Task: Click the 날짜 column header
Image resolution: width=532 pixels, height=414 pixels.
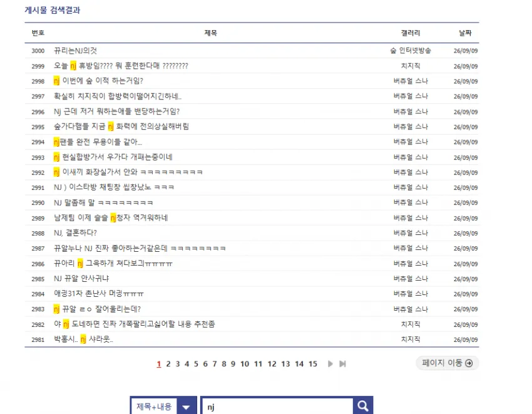Action: pos(465,33)
